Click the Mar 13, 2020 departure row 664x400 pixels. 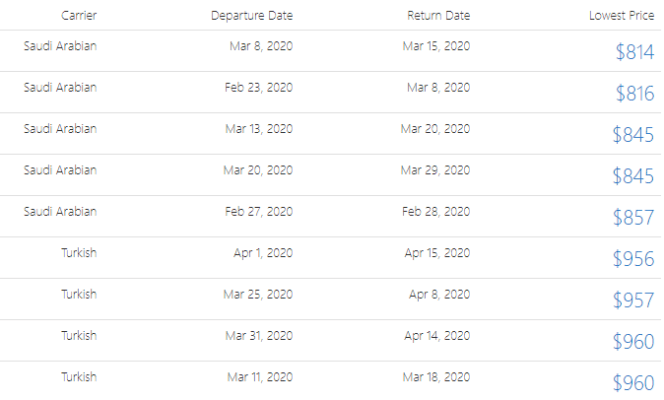coord(330,134)
